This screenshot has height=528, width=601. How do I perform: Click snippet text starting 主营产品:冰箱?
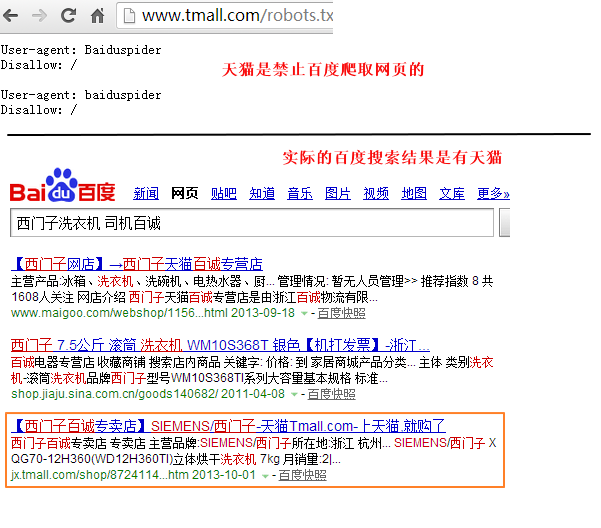pos(252,289)
